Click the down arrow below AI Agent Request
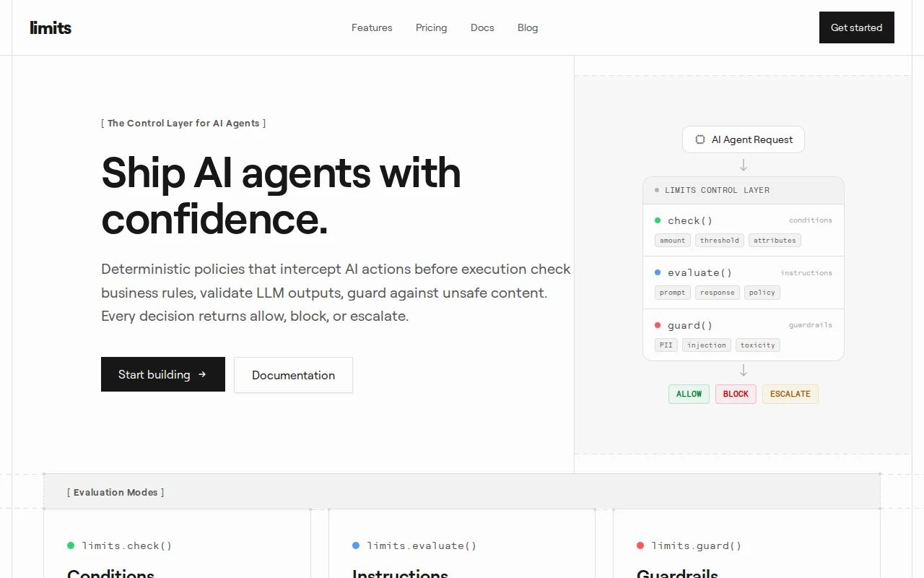 tap(744, 165)
